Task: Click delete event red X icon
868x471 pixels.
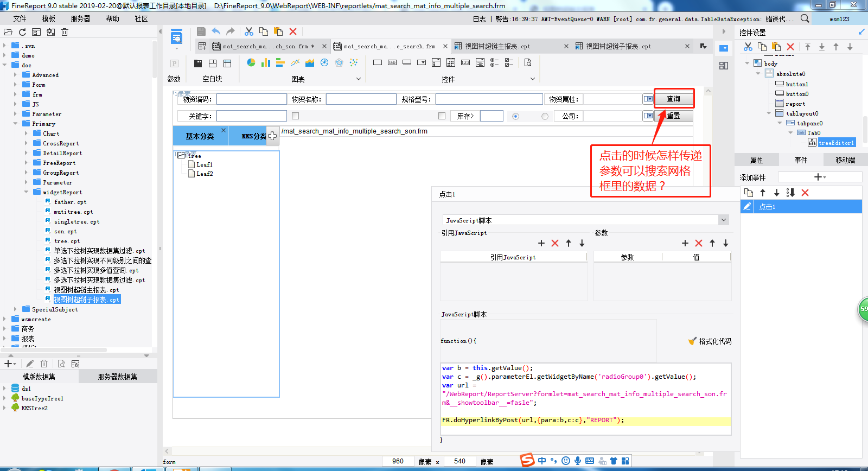Action: pyautogui.click(x=805, y=193)
